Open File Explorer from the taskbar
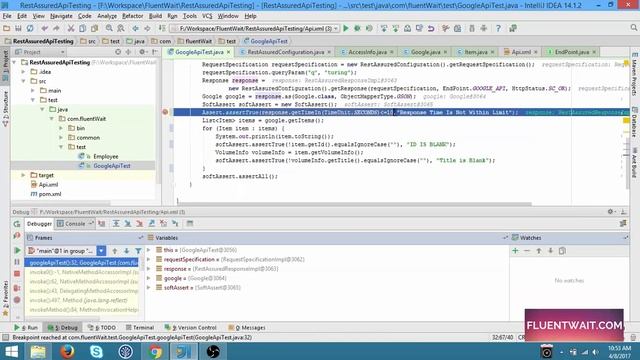The height and width of the screenshot is (360, 640). click(x=38, y=351)
